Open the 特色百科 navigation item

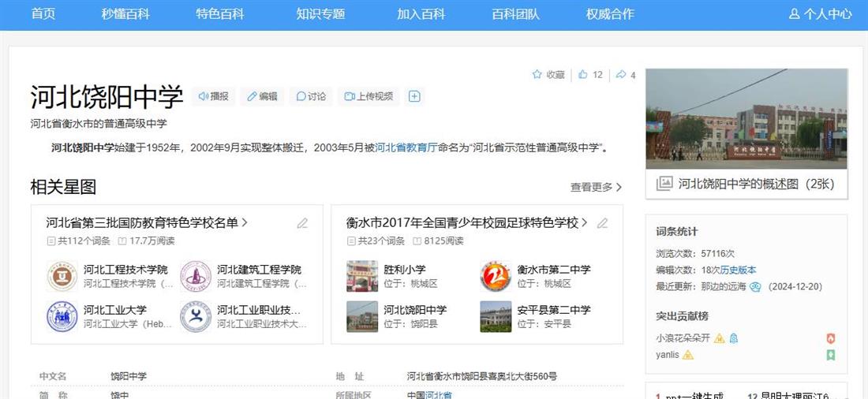(220, 14)
